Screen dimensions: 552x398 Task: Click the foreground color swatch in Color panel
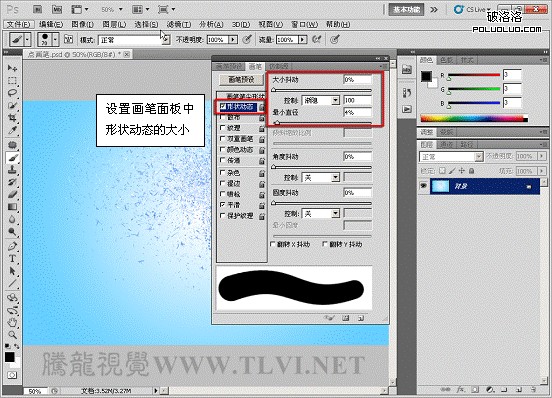[x=426, y=76]
